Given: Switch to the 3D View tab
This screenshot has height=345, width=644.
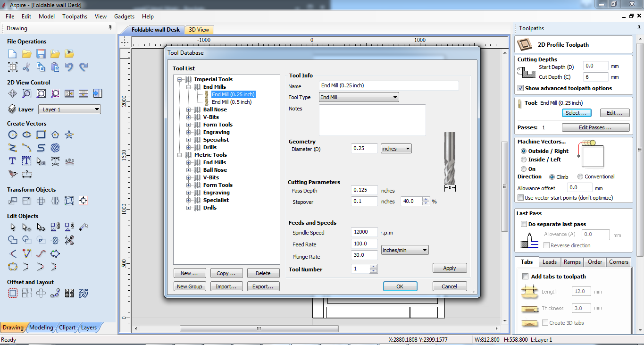Looking at the screenshot, I should (x=199, y=30).
